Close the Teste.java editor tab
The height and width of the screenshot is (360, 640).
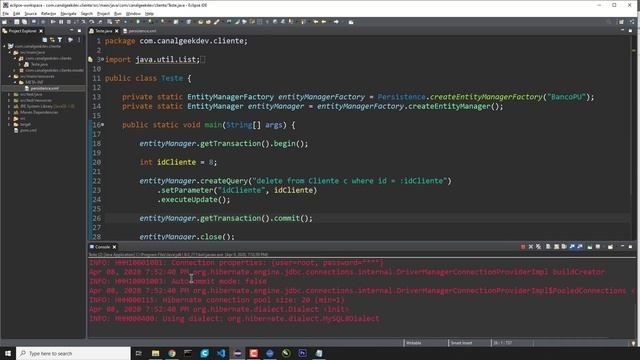(x=117, y=31)
